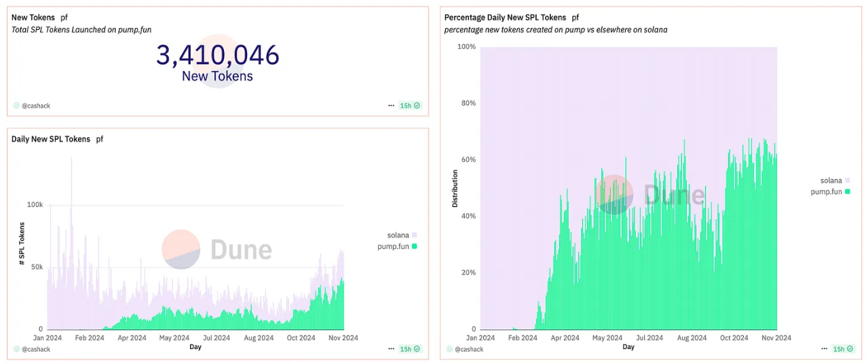868x364 pixels.
Task: Click the 80% y-axis label in Percentage chart
Action: (469, 103)
